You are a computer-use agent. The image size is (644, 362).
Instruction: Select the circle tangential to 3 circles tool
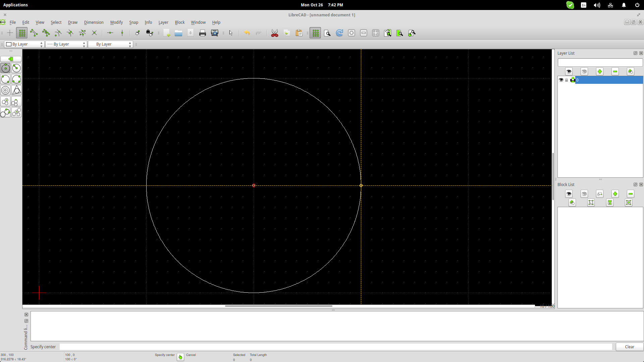16,113
